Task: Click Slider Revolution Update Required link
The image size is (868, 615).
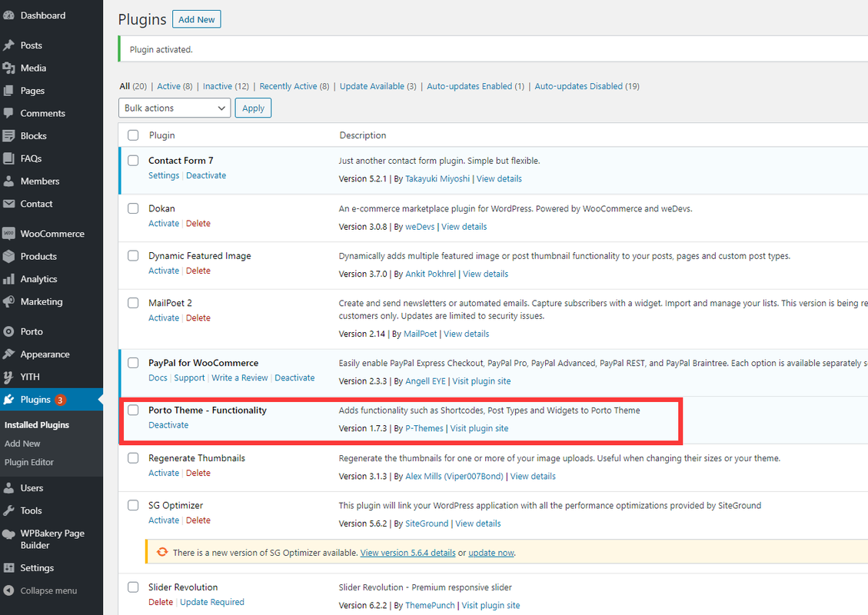Action: 212,602
